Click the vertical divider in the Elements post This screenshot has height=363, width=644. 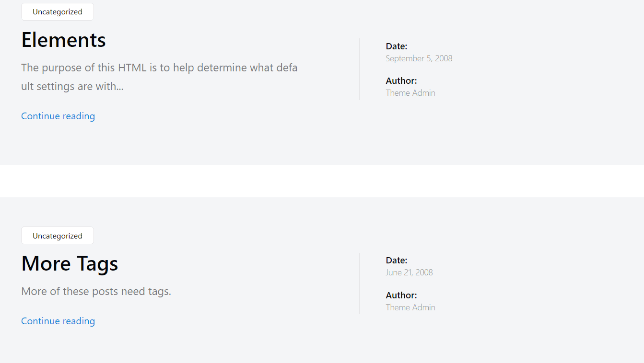pyautogui.click(x=359, y=69)
